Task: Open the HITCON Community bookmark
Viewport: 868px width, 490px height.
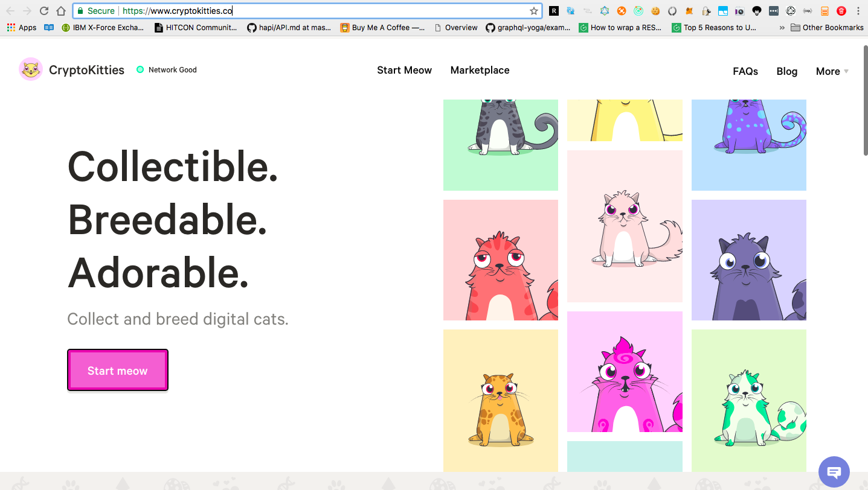Action: [196, 27]
